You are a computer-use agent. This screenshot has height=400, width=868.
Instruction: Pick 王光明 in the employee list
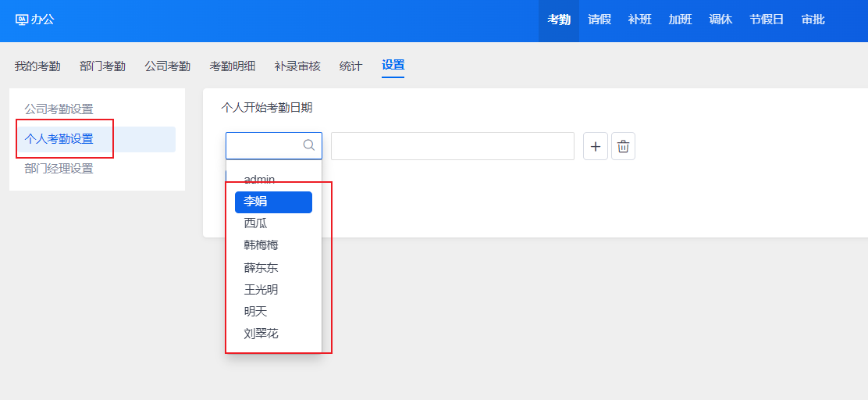261,290
